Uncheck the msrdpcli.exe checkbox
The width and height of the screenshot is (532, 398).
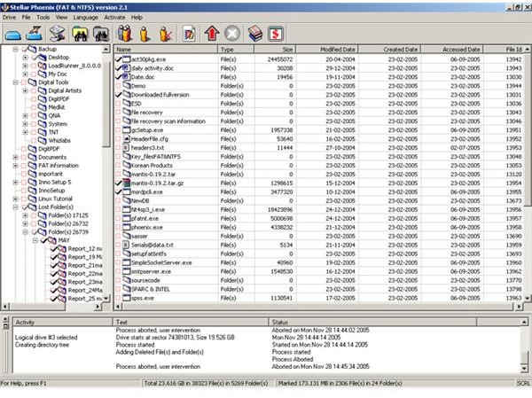click(x=118, y=191)
